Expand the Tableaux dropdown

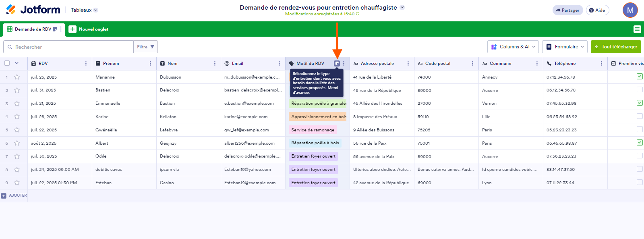84,10
